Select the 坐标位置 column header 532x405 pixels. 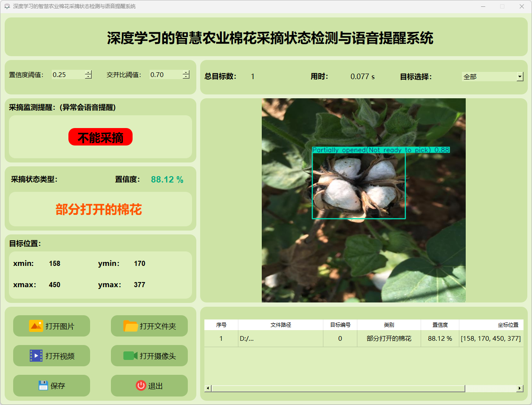tap(491, 325)
